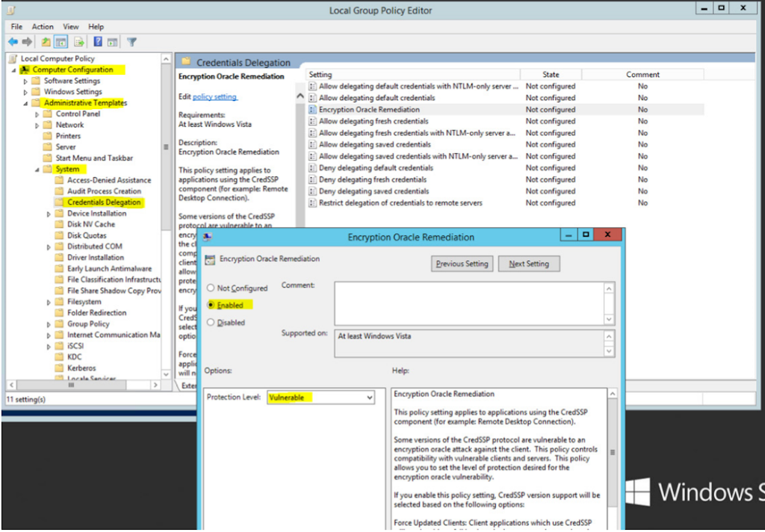Click the Computer Configuration node icon
Viewport: 765px width, 532px height.
(25, 69)
